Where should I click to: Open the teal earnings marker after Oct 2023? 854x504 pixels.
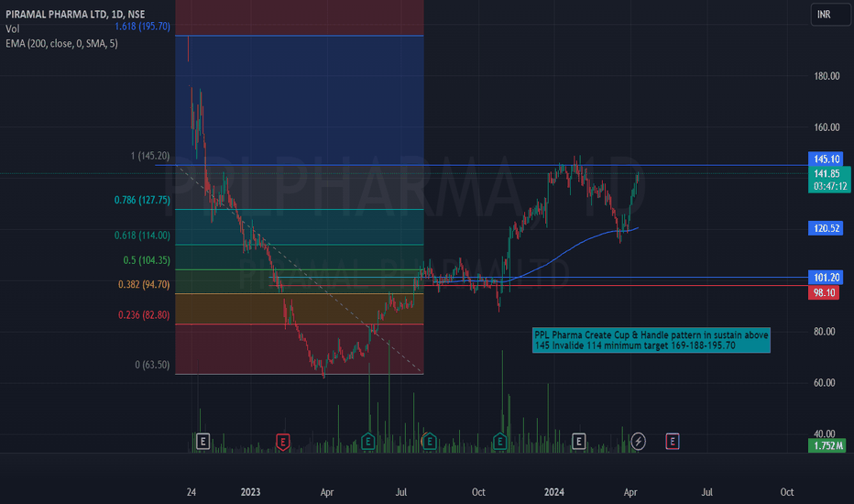pos(499,442)
